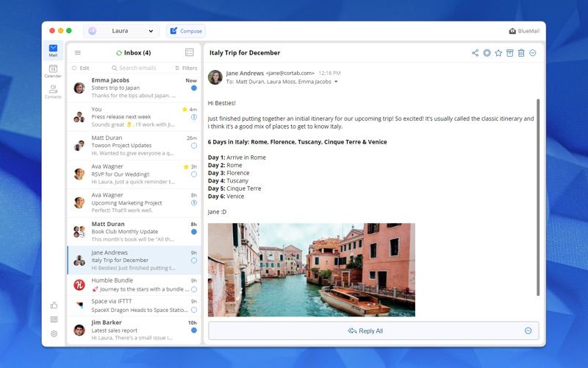Open settings via the gear icon

tap(54, 333)
